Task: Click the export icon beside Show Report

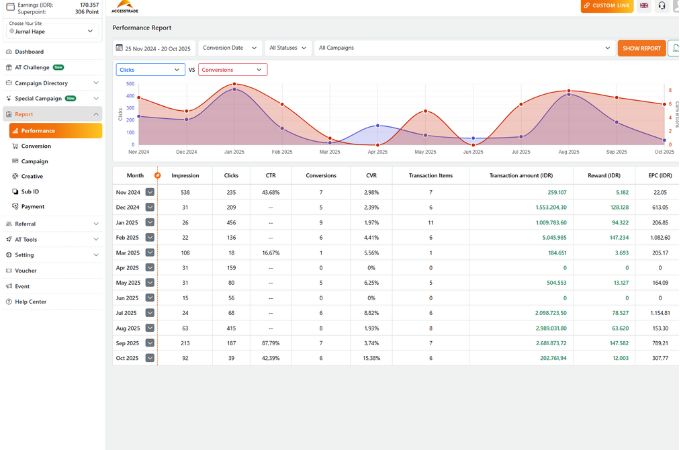Action: click(x=673, y=47)
